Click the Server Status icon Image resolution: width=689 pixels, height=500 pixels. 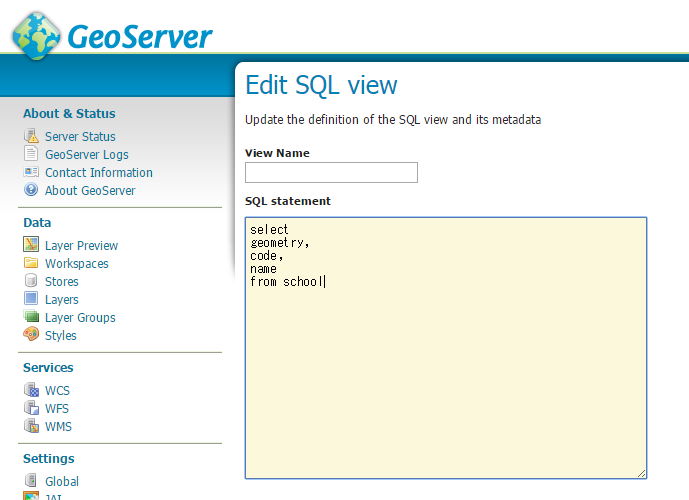coord(31,137)
